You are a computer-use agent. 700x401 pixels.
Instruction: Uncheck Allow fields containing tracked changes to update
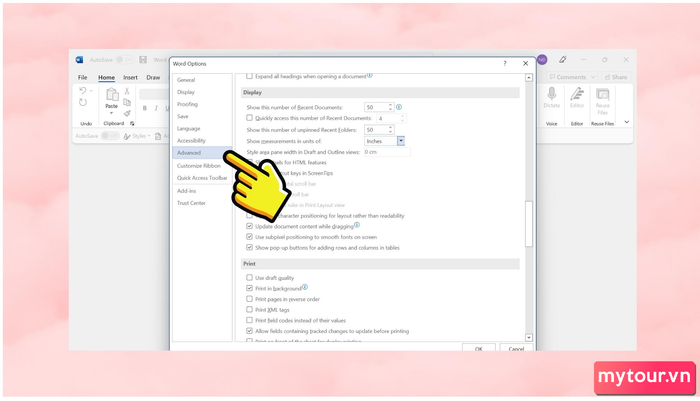(x=250, y=331)
